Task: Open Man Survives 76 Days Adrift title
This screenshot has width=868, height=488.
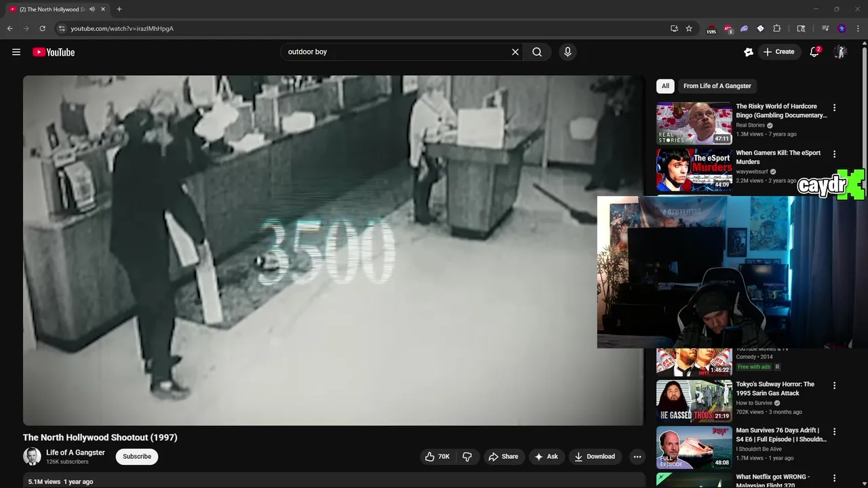Action: [781, 434]
